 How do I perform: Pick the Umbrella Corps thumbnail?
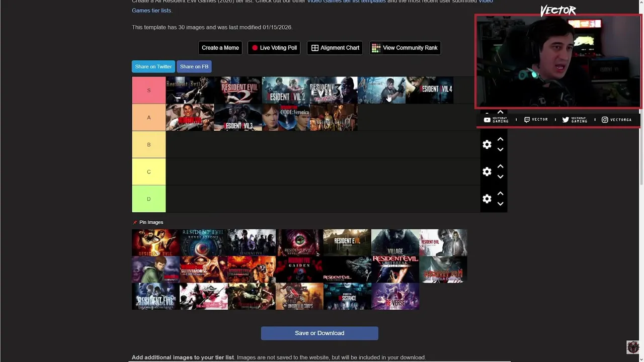(x=299, y=296)
